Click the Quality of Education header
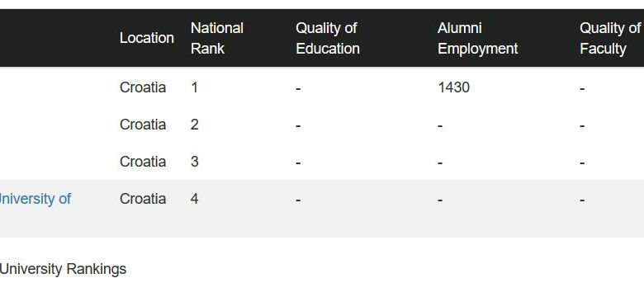644x297 pixels. point(327,38)
